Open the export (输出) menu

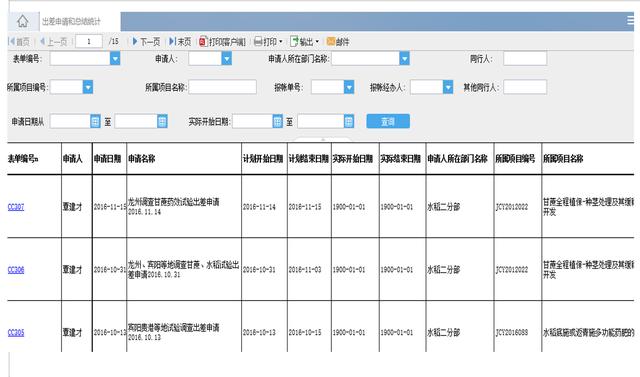(304, 42)
